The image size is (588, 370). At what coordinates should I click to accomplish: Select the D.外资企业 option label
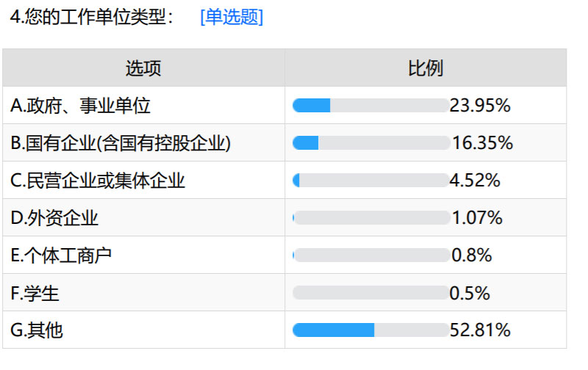[x=54, y=218]
